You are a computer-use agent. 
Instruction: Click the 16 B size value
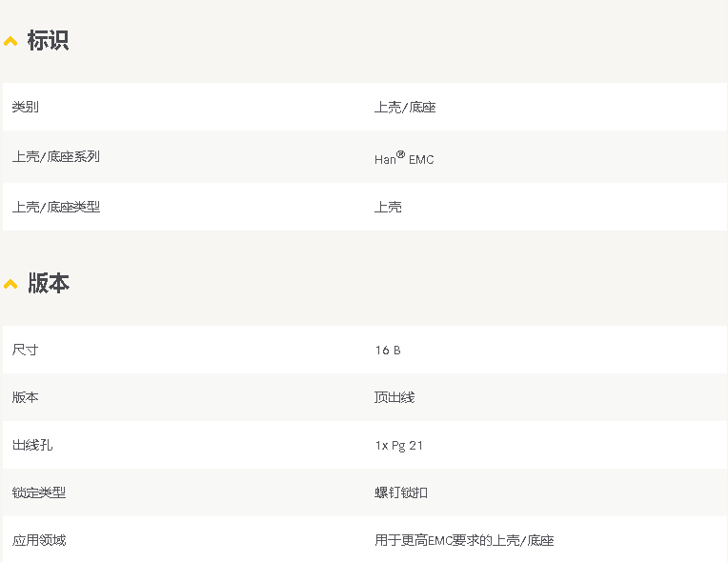388,351
